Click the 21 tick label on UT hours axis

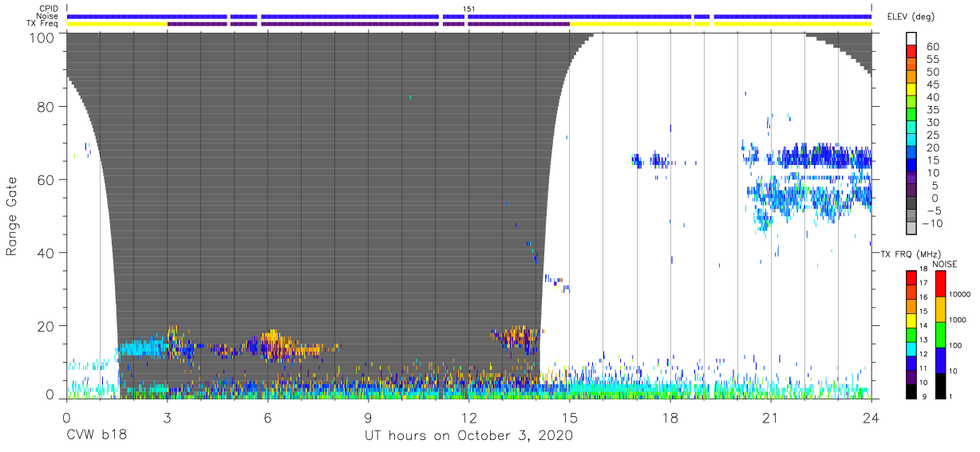point(771,419)
